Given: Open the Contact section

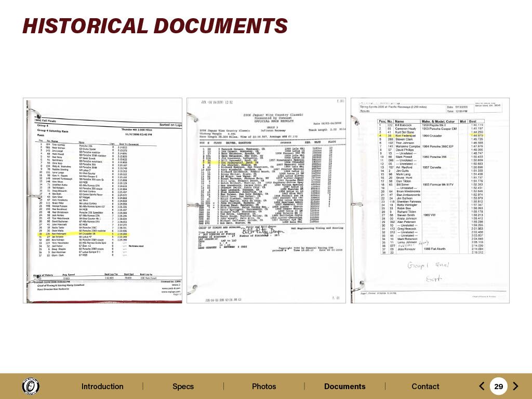Looking at the screenshot, I should 425,386.
